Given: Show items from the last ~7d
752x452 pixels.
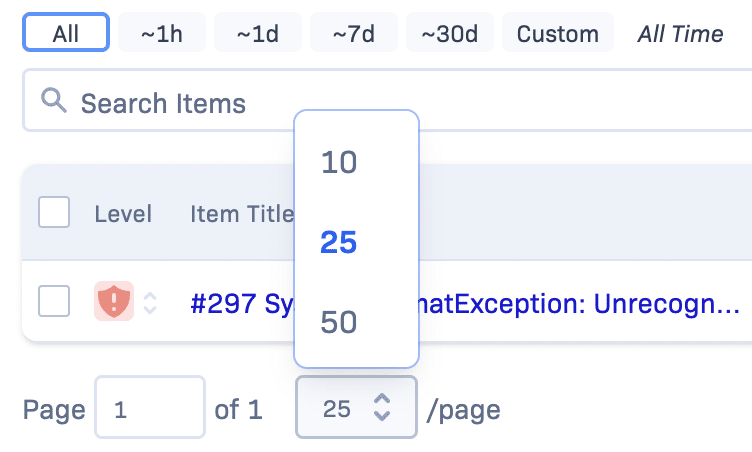Looking at the screenshot, I should click(354, 34).
